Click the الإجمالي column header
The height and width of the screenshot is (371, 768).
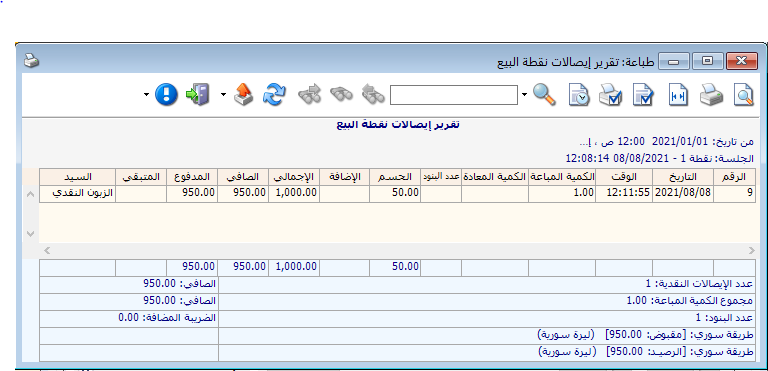[294, 177]
